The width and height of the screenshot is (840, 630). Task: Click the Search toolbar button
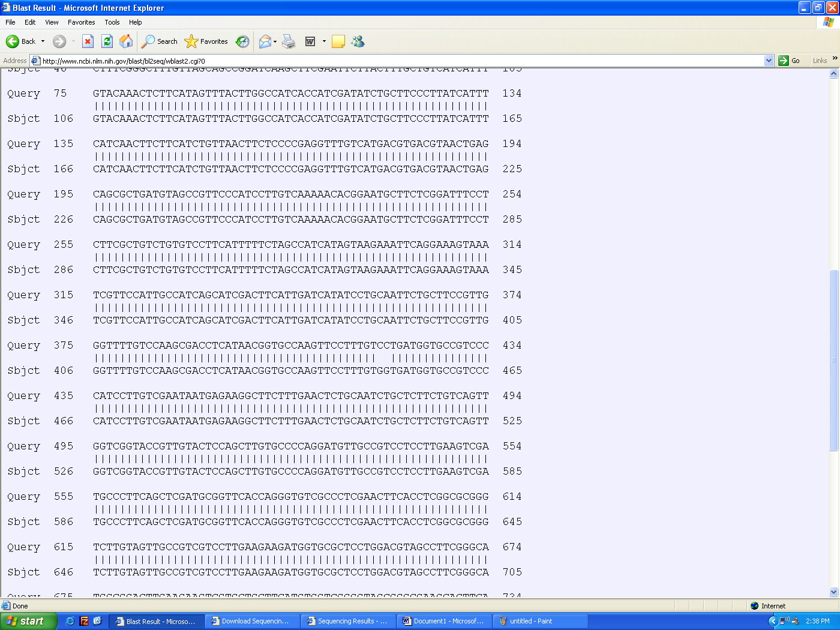tap(160, 41)
